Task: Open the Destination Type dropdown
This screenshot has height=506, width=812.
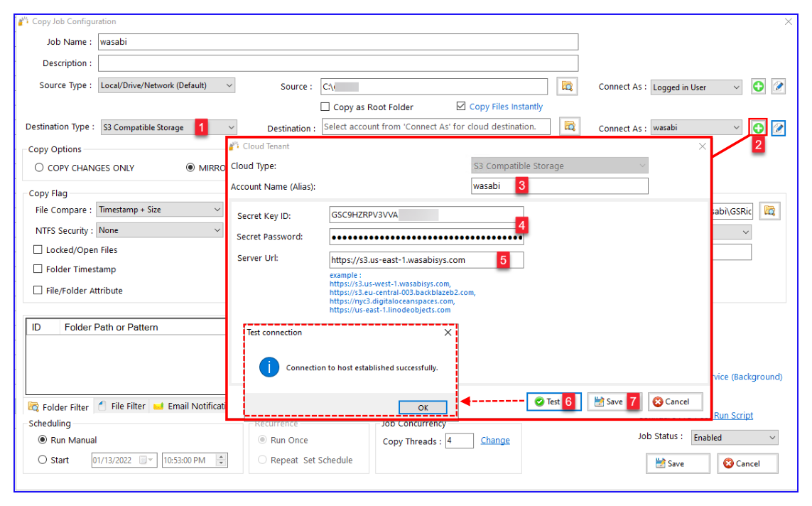Action: pos(169,127)
